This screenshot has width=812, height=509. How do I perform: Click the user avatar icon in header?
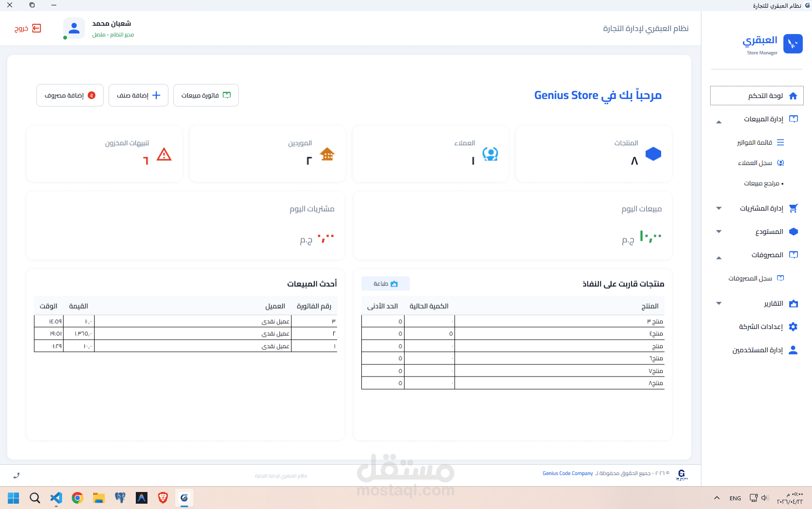(74, 28)
